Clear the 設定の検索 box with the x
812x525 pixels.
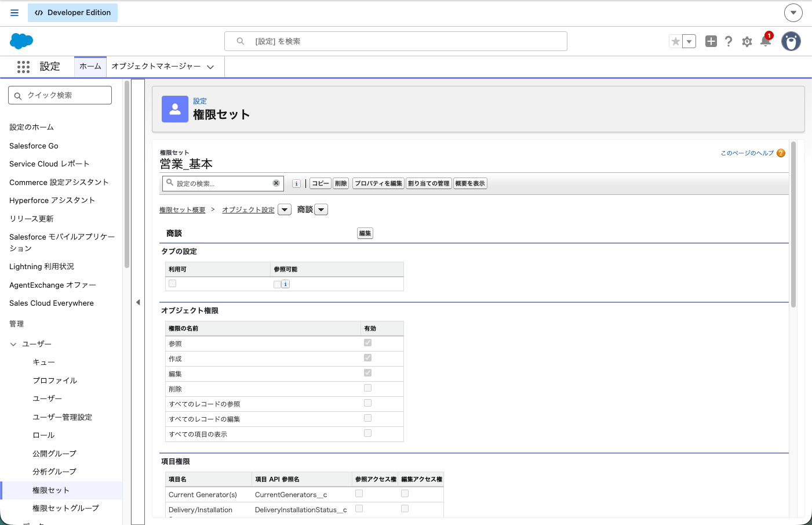(276, 183)
